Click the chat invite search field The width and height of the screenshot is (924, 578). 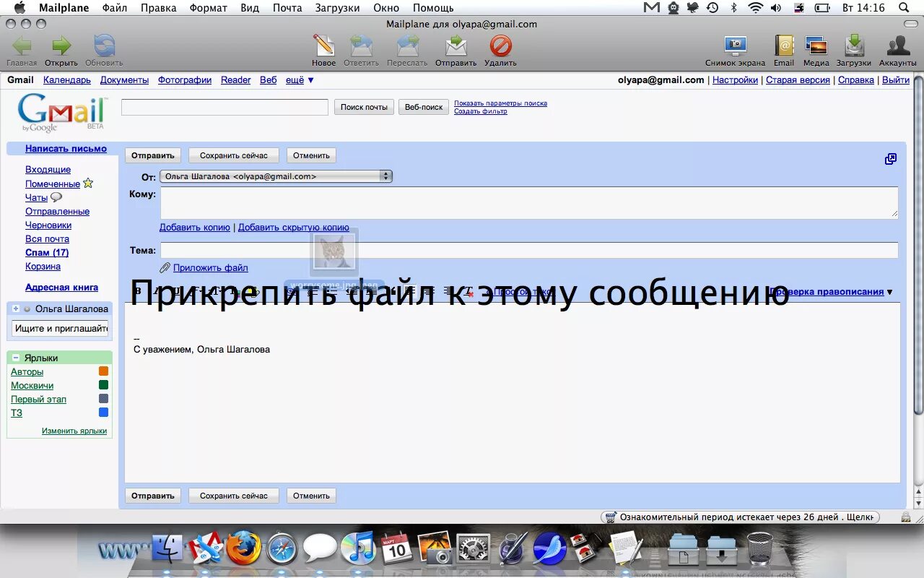tap(60, 329)
